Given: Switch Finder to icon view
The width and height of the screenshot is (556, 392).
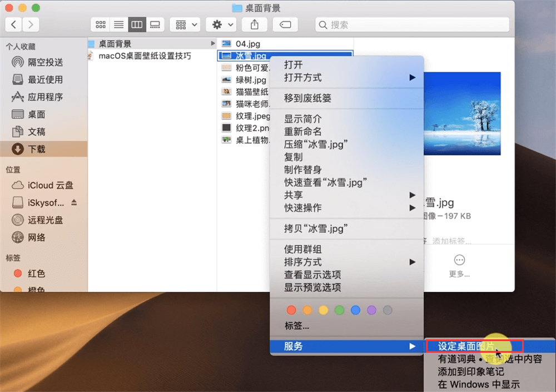Looking at the screenshot, I should (x=101, y=24).
